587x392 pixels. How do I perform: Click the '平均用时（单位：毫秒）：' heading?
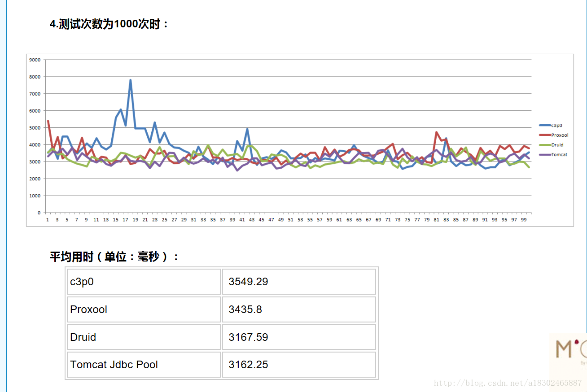(115, 257)
